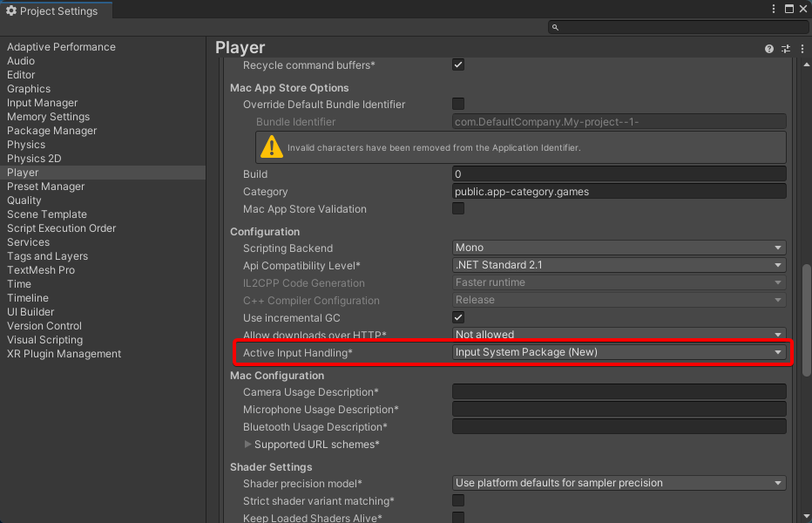Open C++ Compiler Configuration dropdown

coord(619,300)
